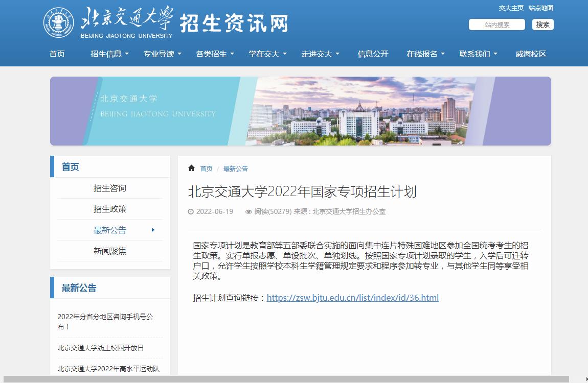
Task: Expand the 在线报名 dropdown menu
Action: pyautogui.click(x=425, y=54)
